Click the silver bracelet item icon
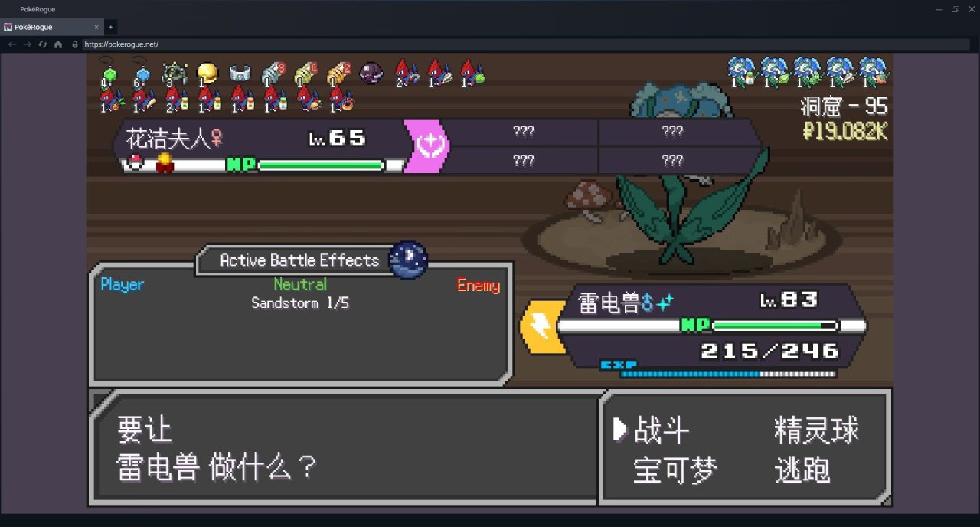This screenshot has height=527, width=980. coord(240,73)
